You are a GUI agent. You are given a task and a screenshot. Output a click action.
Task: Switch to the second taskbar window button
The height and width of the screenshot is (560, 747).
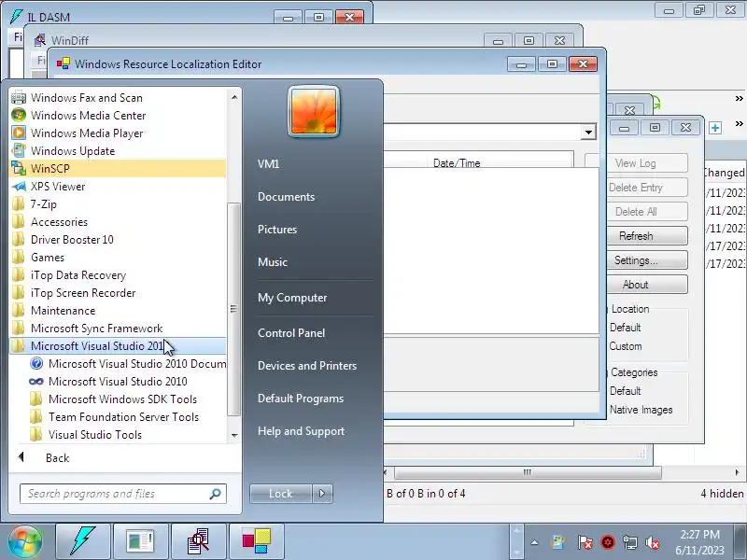tap(141, 541)
